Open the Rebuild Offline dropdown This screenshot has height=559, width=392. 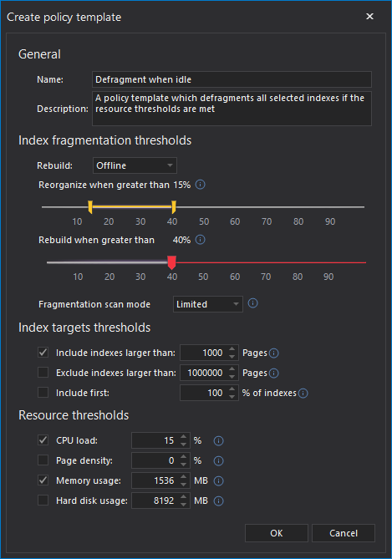(x=135, y=165)
